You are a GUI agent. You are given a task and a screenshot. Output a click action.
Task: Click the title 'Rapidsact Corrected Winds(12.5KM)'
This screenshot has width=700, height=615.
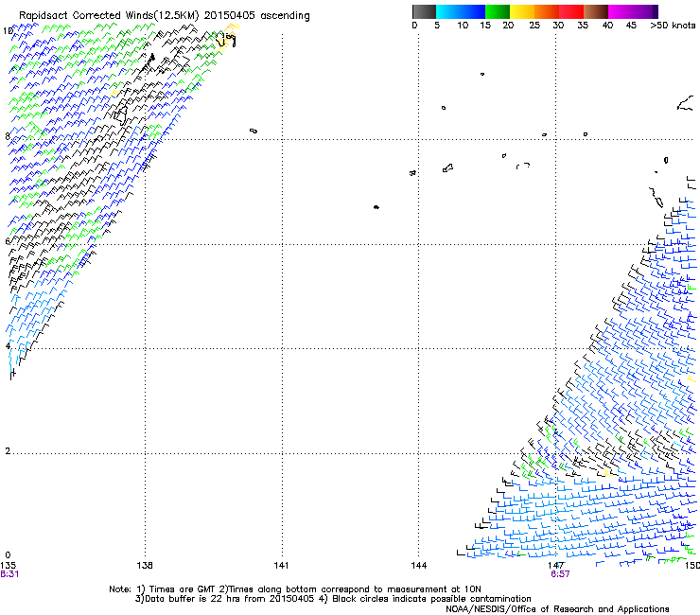109,16
